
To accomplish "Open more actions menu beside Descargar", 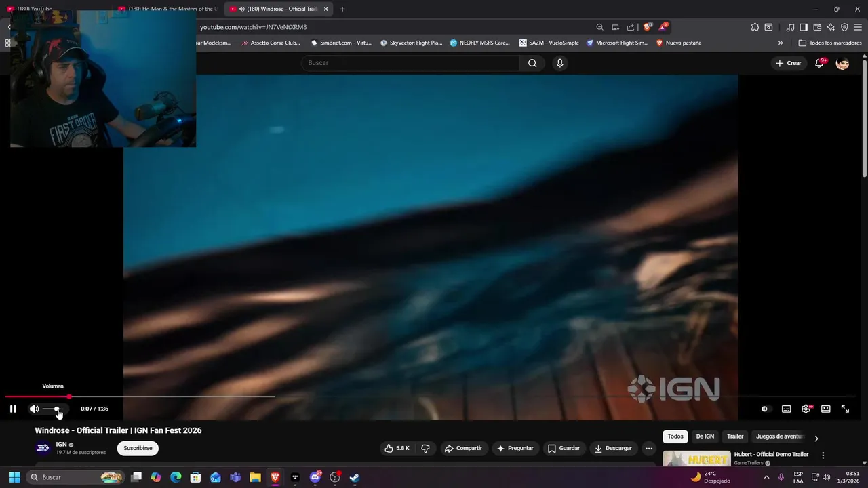I will (x=649, y=448).
